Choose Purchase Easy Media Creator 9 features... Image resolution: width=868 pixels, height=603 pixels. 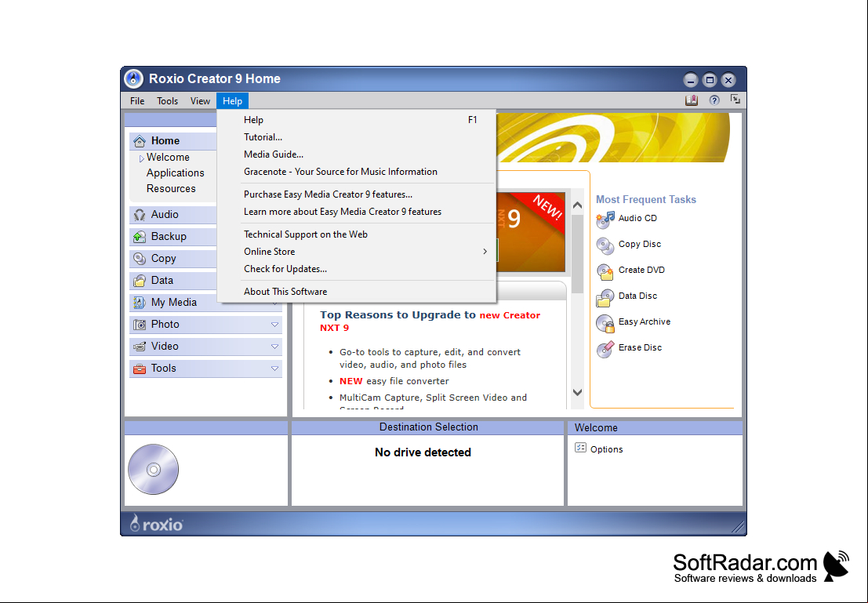coord(357,194)
